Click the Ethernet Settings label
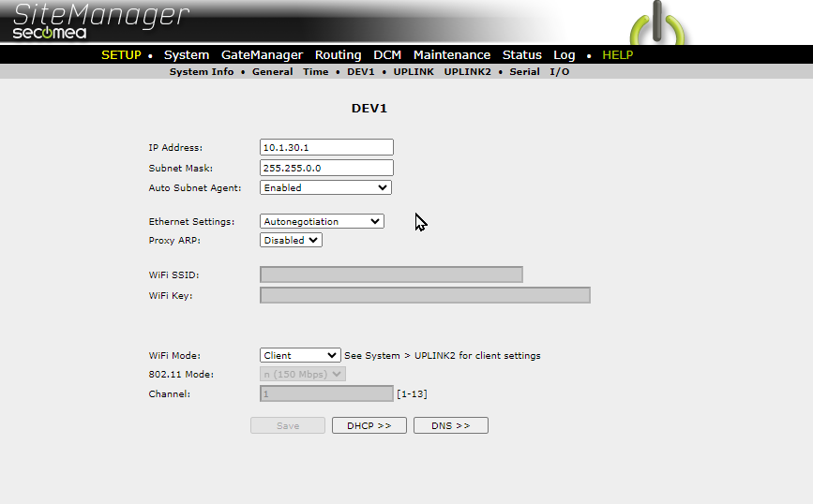The image size is (813, 504). tap(191, 221)
